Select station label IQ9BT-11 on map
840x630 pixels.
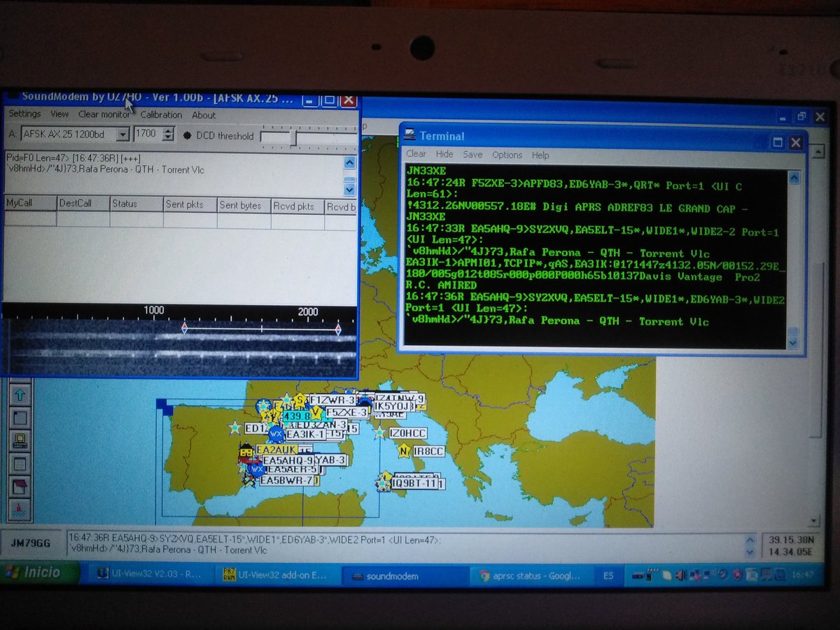[x=415, y=483]
